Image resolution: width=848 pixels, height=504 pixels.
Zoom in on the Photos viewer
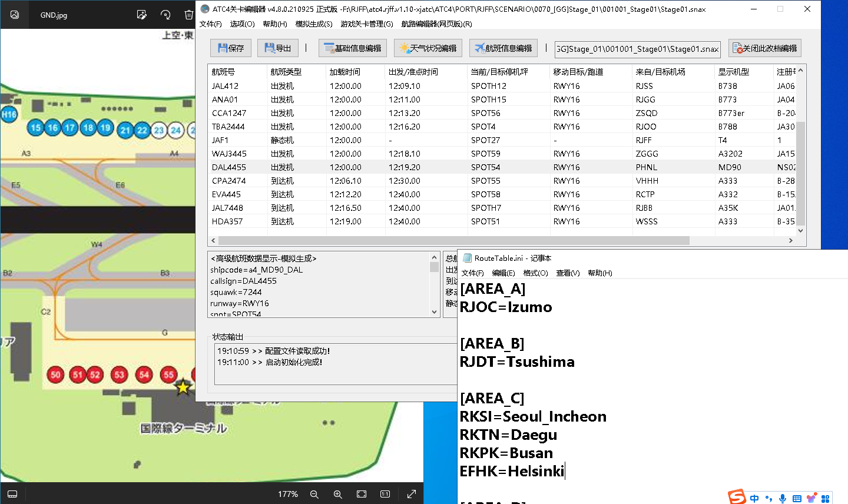point(338,494)
